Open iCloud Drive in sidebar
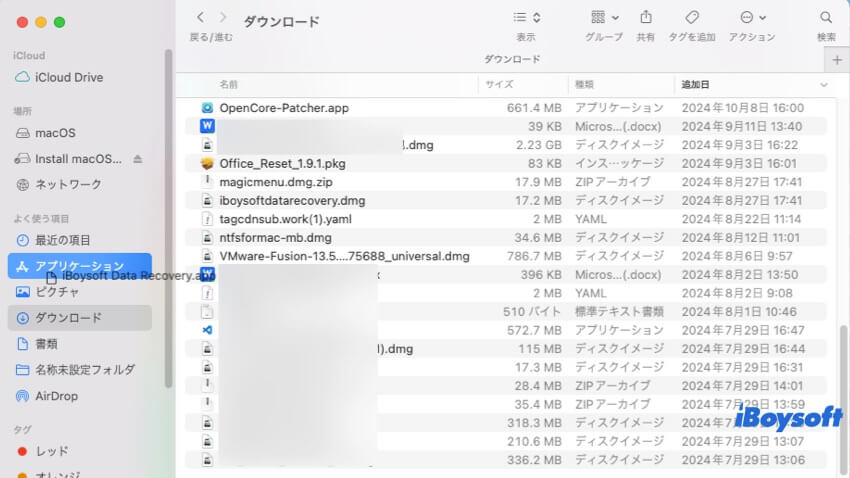 pyautogui.click(x=80, y=77)
